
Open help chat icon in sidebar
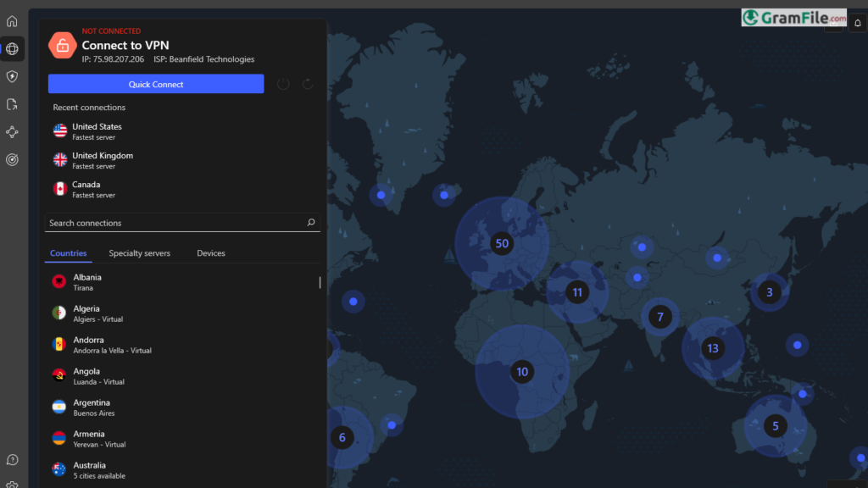[12, 460]
